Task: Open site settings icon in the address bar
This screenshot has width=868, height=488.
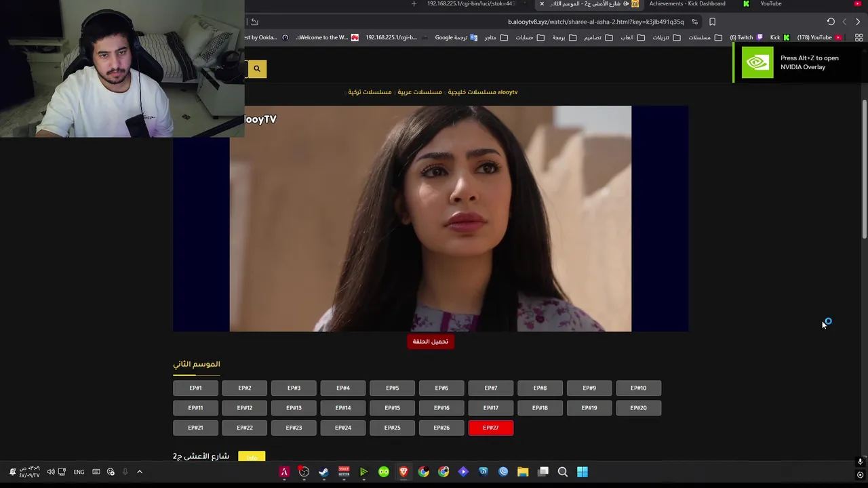Action: tap(694, 22)
